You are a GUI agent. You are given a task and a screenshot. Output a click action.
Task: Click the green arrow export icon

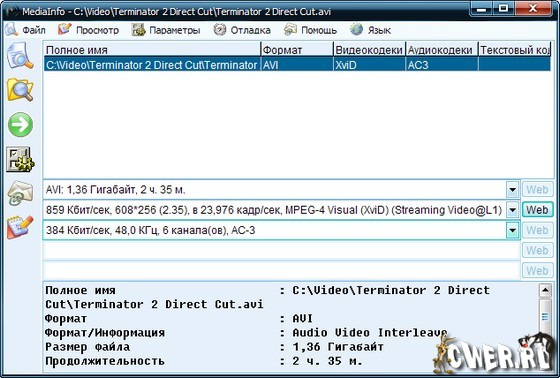[x=20, y=124]
